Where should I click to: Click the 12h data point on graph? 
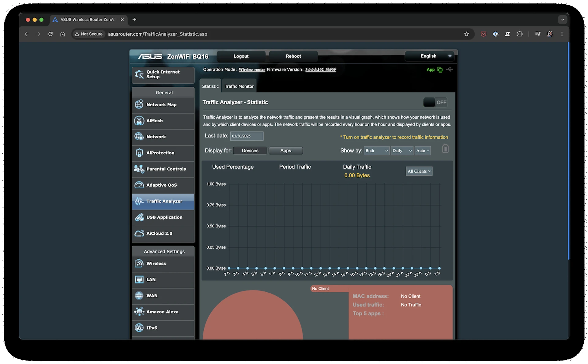click(x=320, y=268)
